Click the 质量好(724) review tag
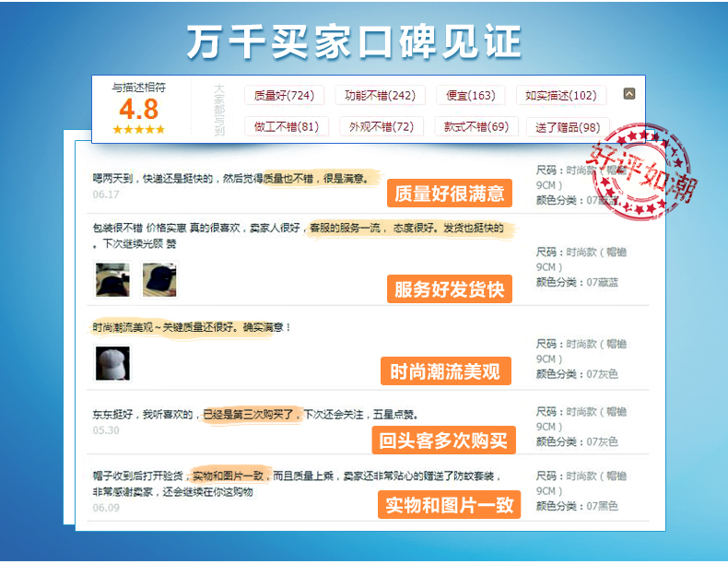 tap(284, 96)
